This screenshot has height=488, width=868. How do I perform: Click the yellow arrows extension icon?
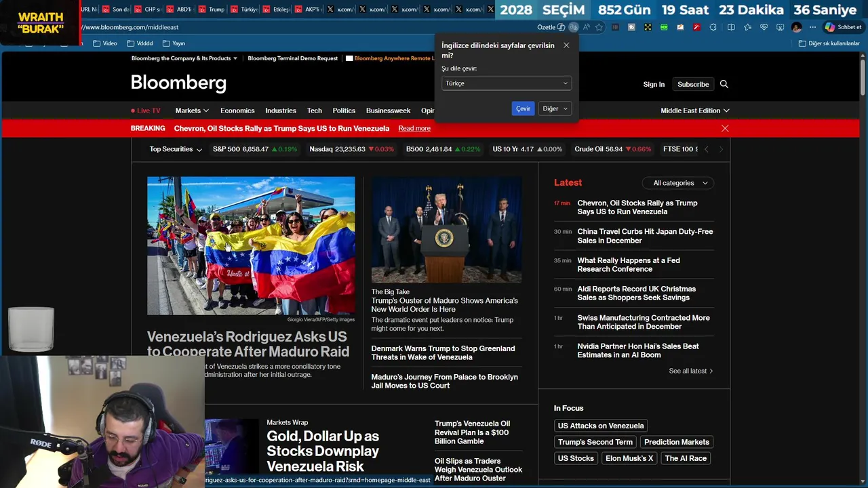tap(648, 27)
